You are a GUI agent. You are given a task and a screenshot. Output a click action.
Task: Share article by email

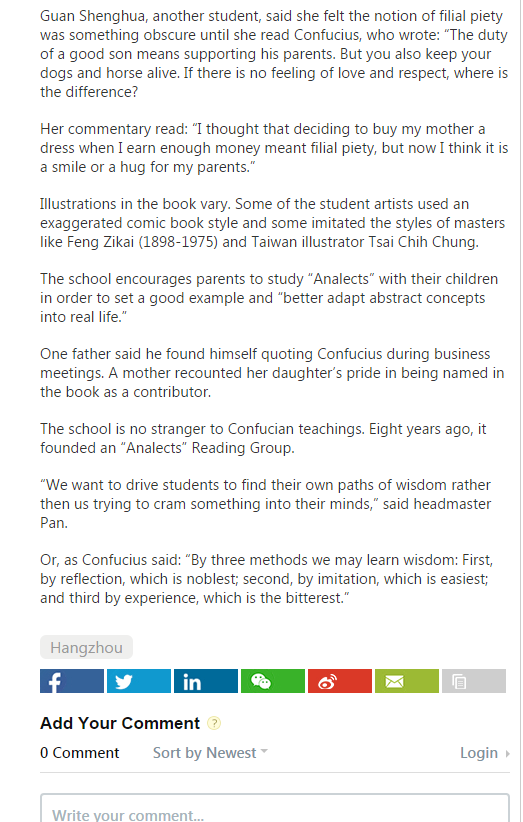click(407, 681)
